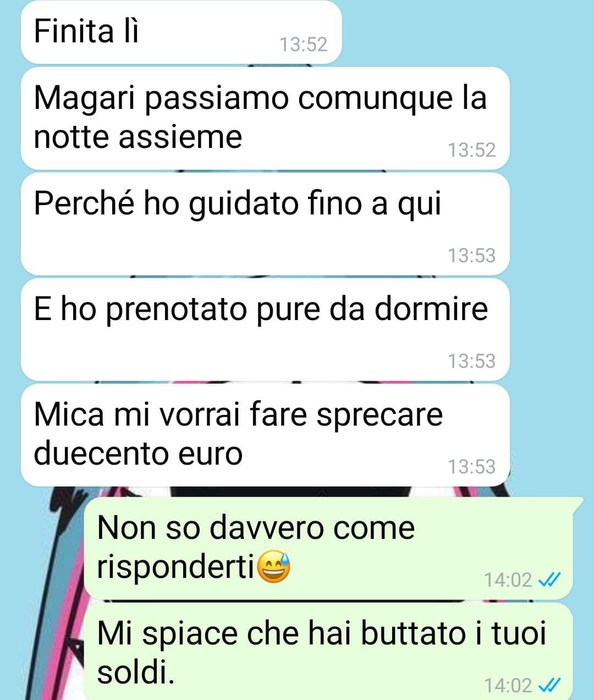
Task: Click the sweating smile emoji
Action: click(273, 567)
